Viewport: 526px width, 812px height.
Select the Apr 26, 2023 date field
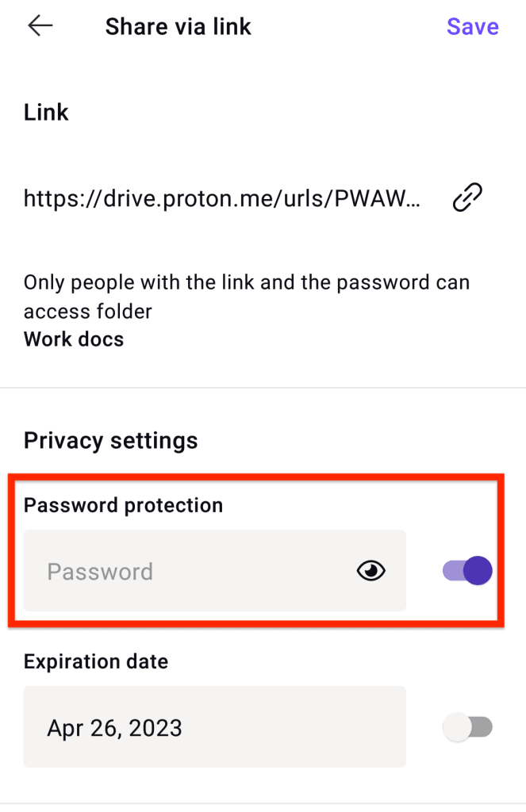[x=214, y=726]
